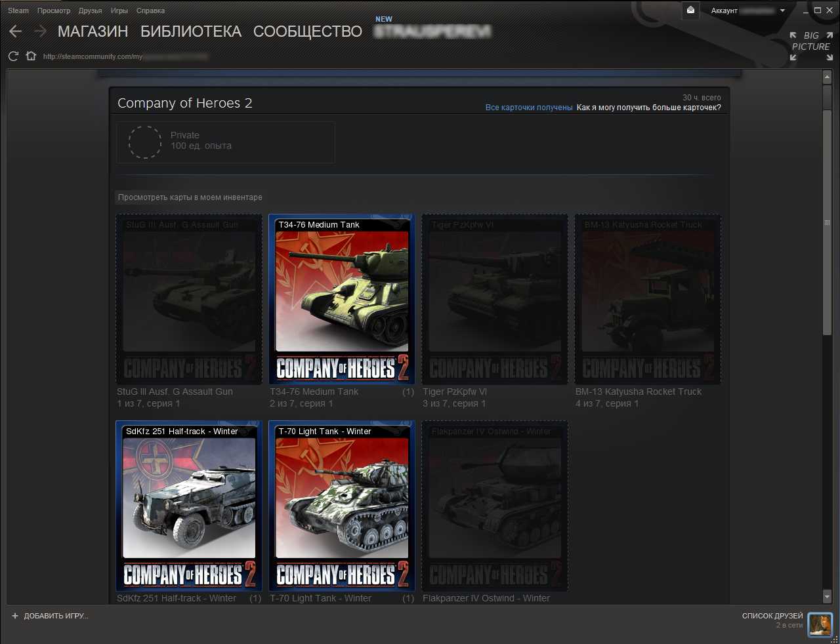The height and width of the screenshot is (644, 840).
Task: Go to home page icon
Action: 31,56
